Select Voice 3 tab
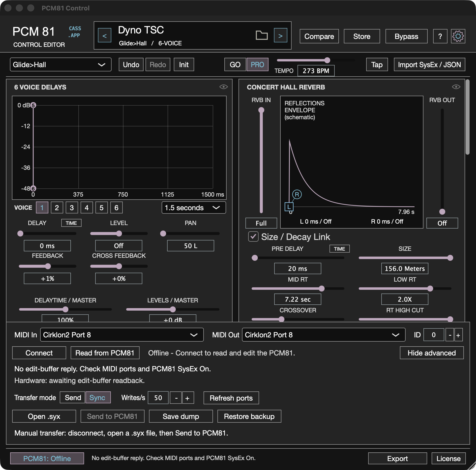The height and width of the screenshot is (470, 476). (72, 208)
